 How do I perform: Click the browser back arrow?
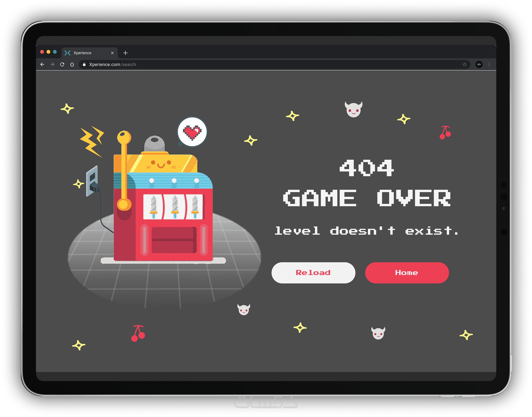click(42, 64)
